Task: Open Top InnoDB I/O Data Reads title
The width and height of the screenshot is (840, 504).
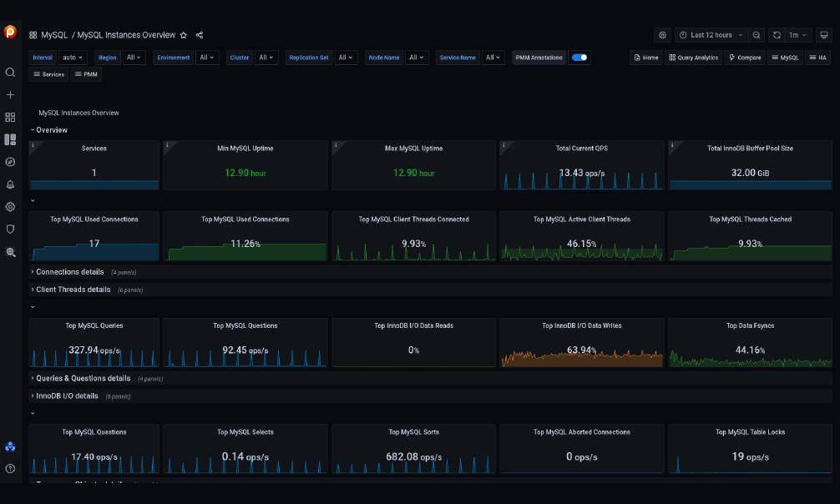Action: [x=413, y=325]
